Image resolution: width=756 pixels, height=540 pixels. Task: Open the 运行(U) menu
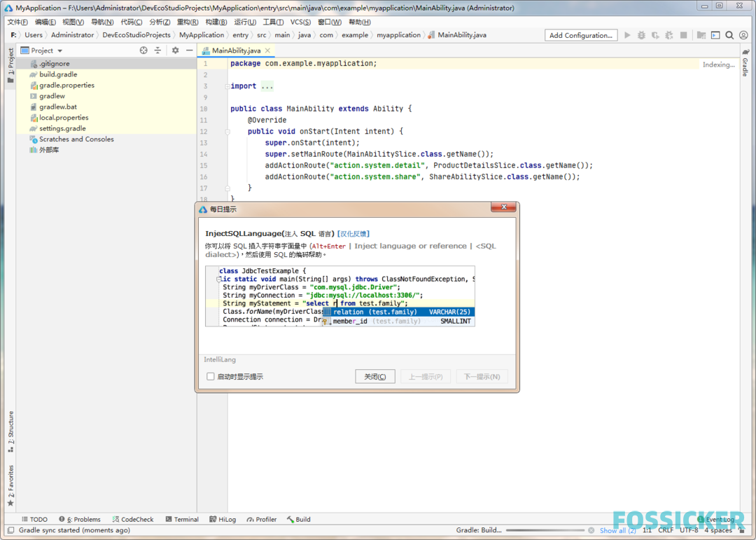(x=245, y=22)
